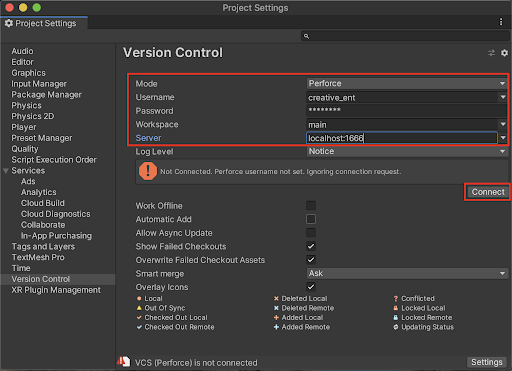Click the settings search field
This screenshot has width=512, height=371.
[x=405, y=36]
